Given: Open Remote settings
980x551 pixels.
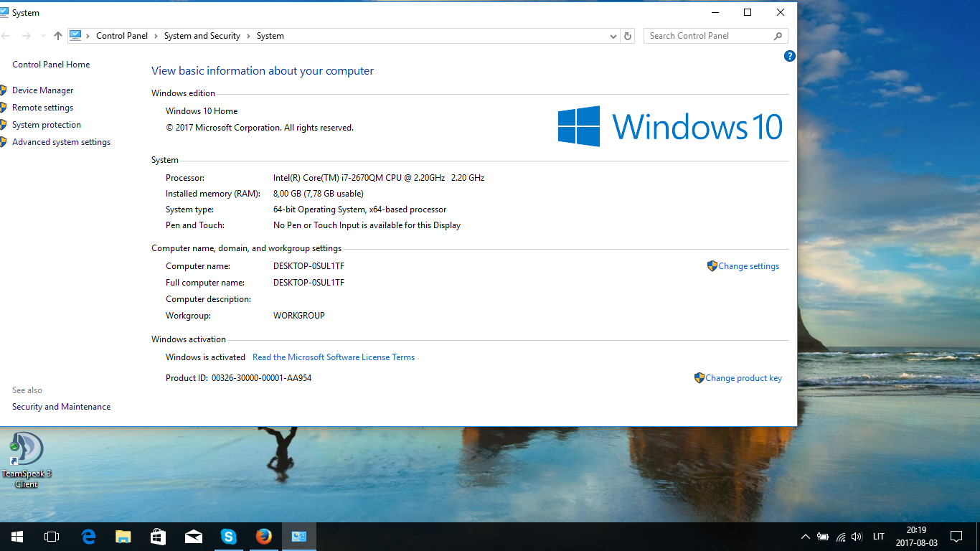Looking at the screenshot, I should tap(42, 108).
